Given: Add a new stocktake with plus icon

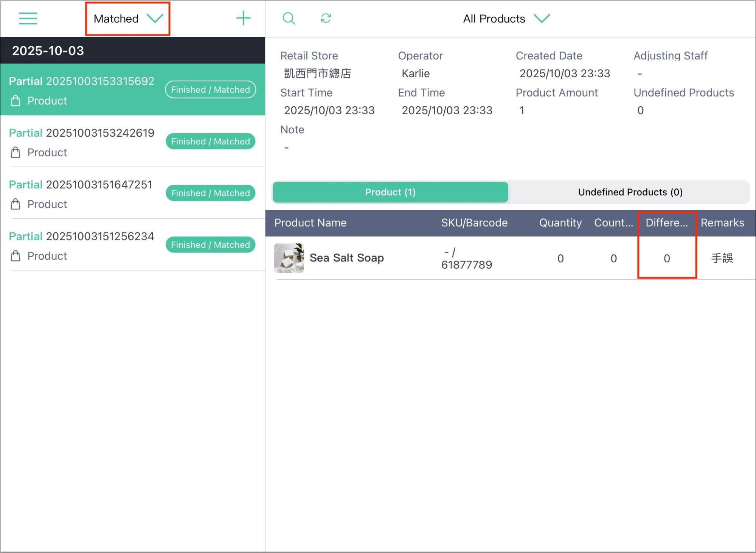Looking at the screenshot, I should pos(243,18).
